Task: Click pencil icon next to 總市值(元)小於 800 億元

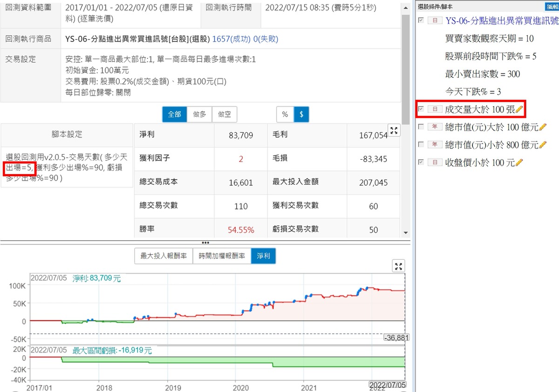Action: pyautogui.click(x=542, y=145)
